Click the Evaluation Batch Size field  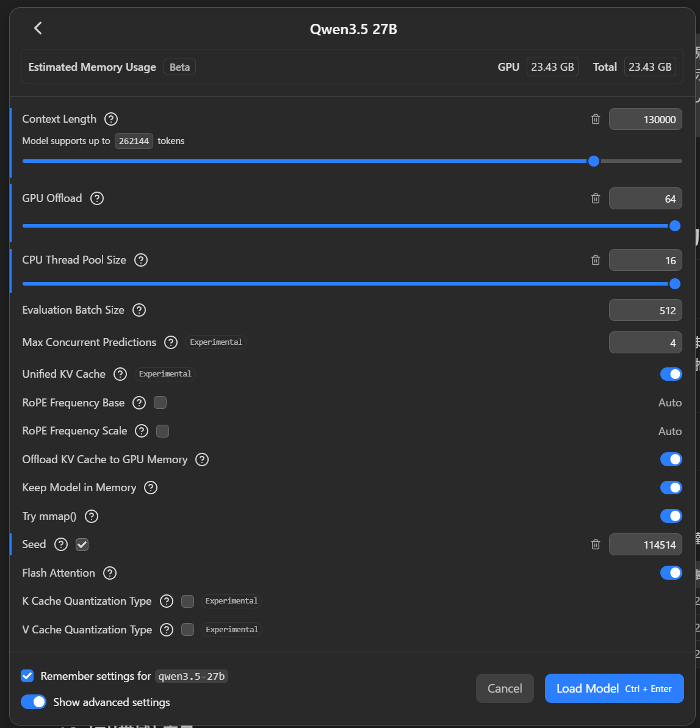tap(645, 310)
